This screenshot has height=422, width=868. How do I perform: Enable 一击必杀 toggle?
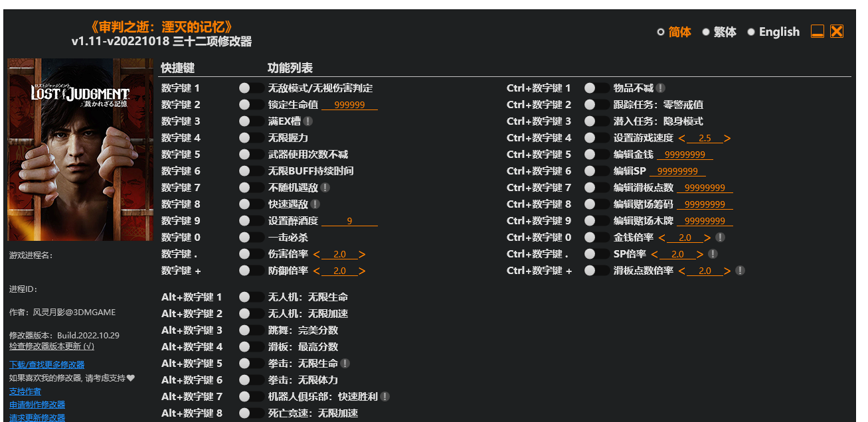(x=251, y=238)
